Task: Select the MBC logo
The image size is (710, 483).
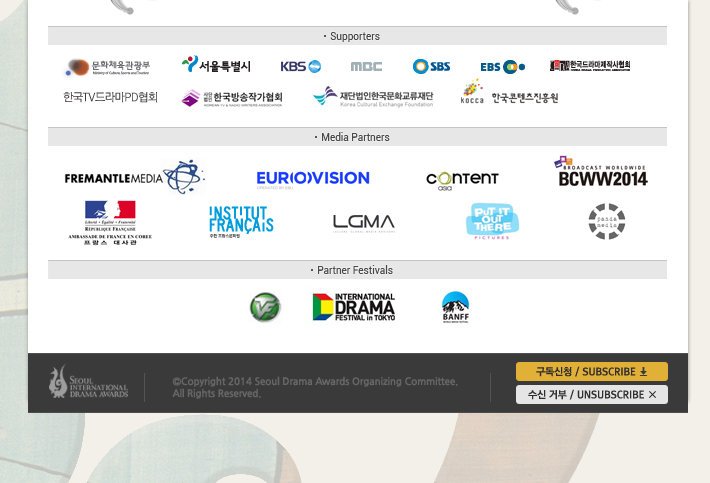Action: (366, 67)
